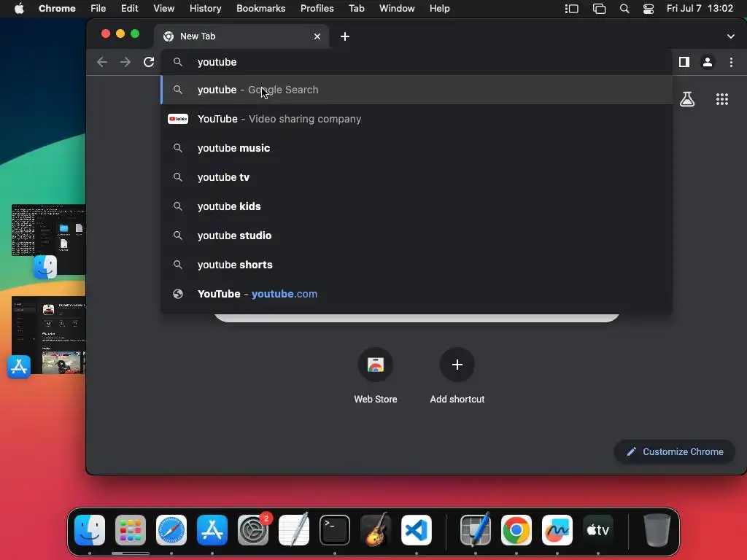
Task: Open the History menu
Action: click(205, 9)
